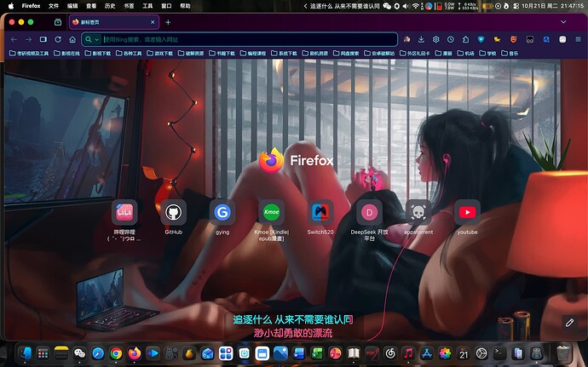Open the search engine selector dropdown

(x=92, y=39)
